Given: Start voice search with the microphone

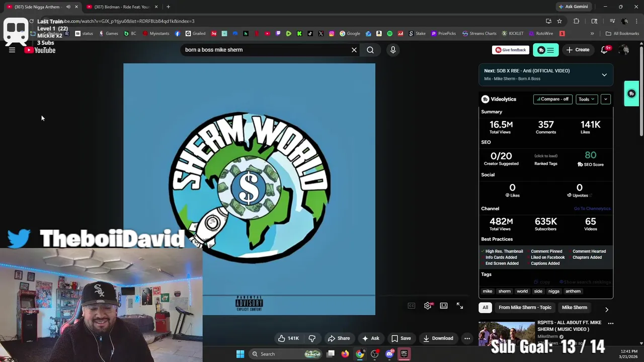Looking at the screenshot, I should point(393,50).
